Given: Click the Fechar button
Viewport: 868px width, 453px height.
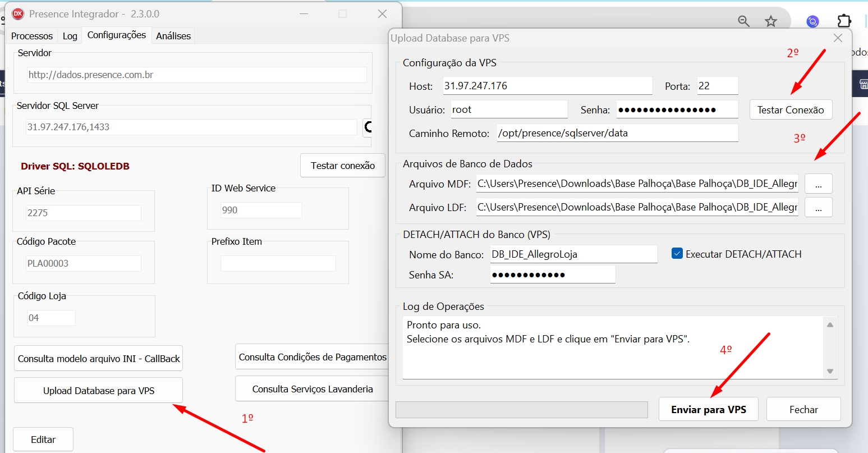Looking at the screenshot, I should (x=803, y=409).
